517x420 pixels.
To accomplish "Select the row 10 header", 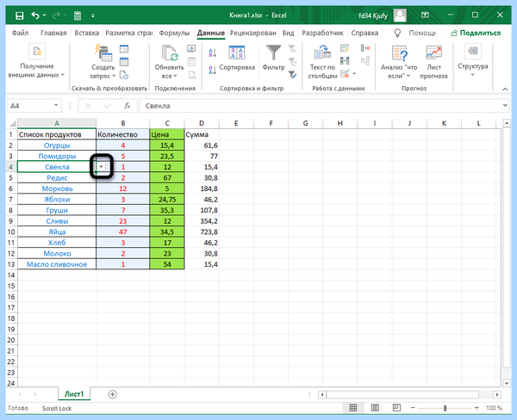I will click(11, 232).
